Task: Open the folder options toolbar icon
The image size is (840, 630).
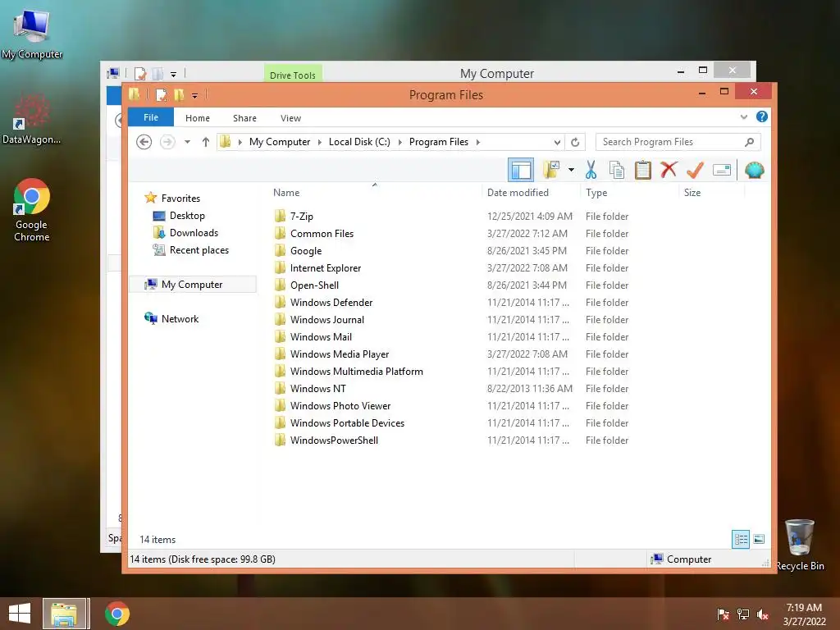Action: click(551, 171)
